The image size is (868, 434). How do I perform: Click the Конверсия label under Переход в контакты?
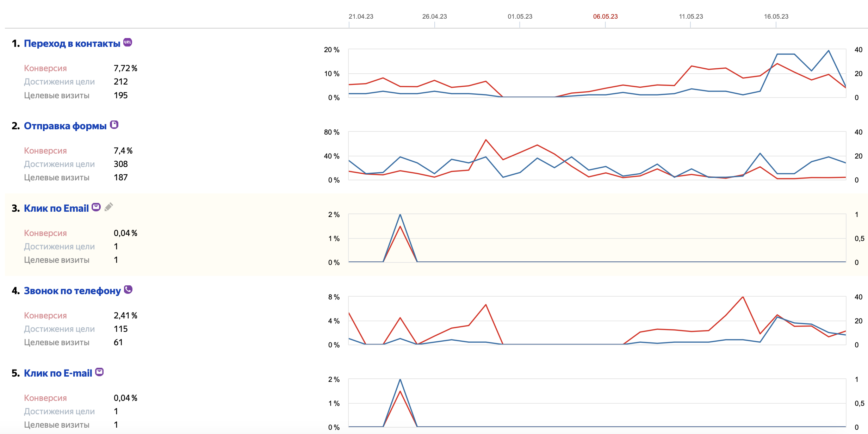[45, 68]
